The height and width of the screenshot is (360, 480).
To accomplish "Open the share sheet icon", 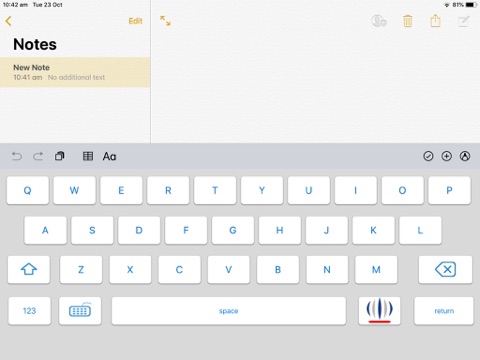I will click(x=435, y=21).
